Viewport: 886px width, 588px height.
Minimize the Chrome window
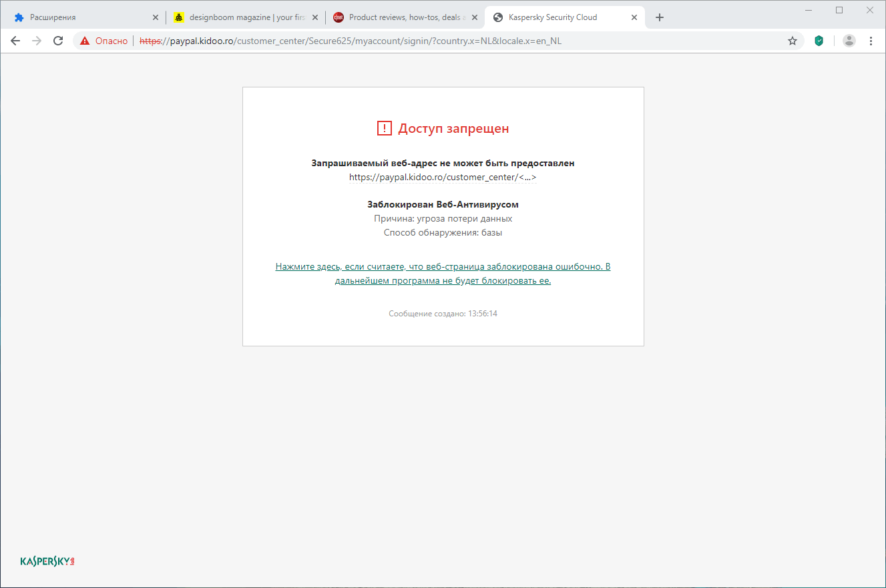click(x=809, y=10)
